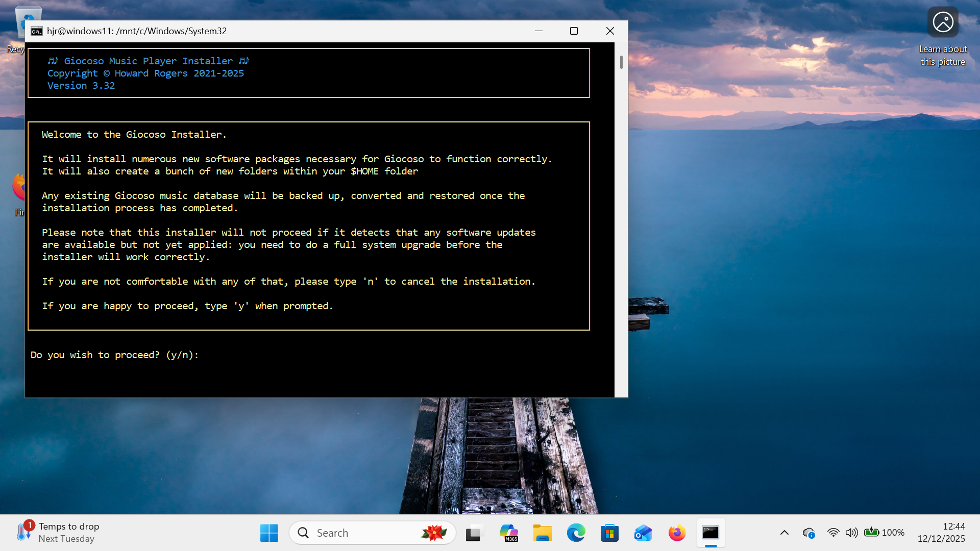The height and width of the screenshot is (551, 980).
Task: Launch Firefox from the taskbar
Action: tap(676, 532)
